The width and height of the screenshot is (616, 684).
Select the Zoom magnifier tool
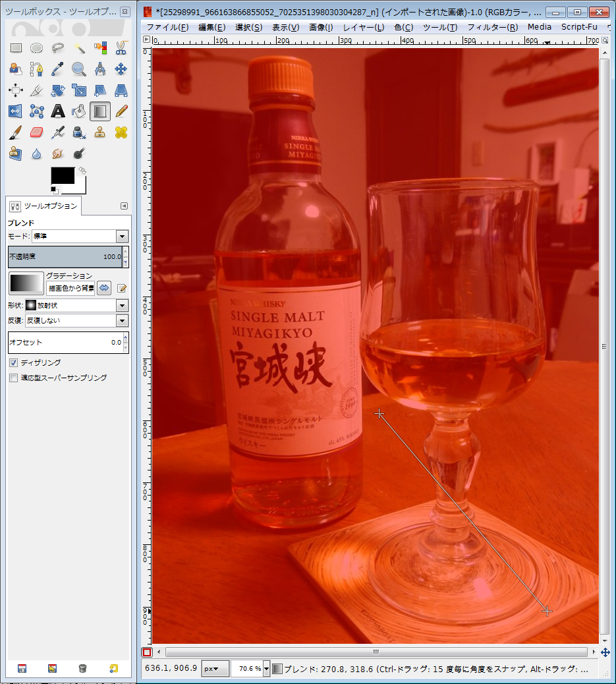[79, 69]
